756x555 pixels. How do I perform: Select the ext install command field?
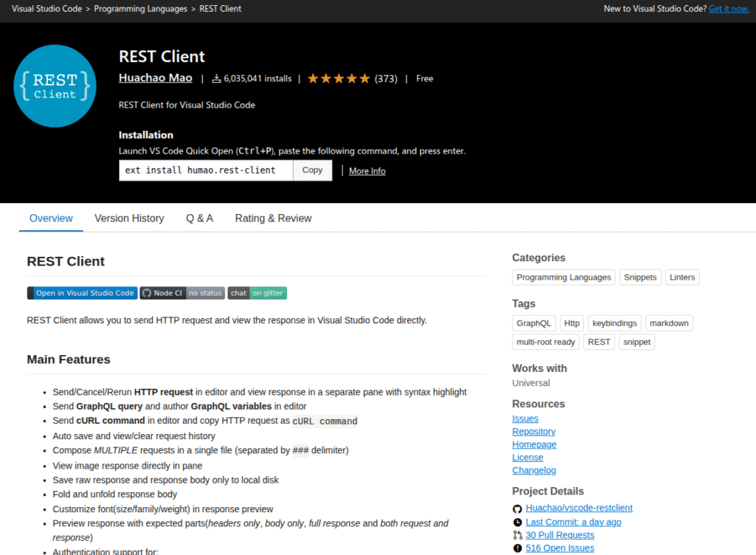pyautogui.click(x=206, y=170)
